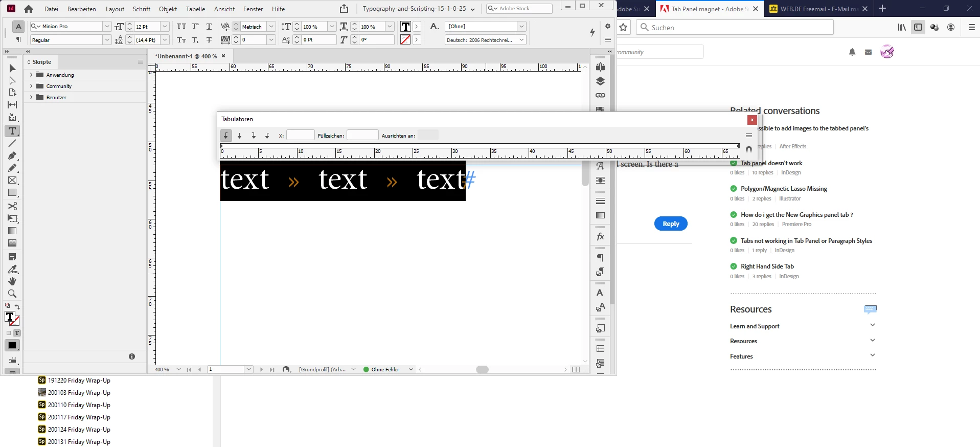The image size is (980, 447).
Task: Click the text fill color swatch
Action: click(405, 27)
